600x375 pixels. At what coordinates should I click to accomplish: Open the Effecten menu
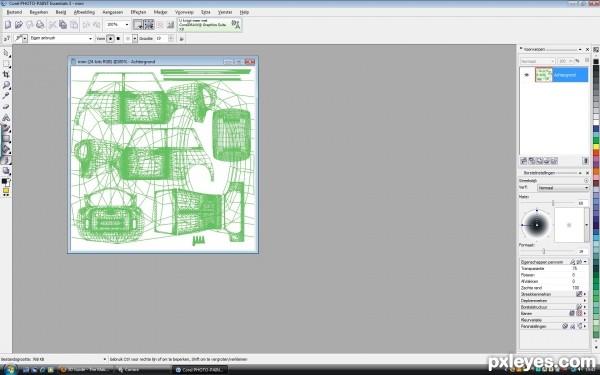(x=138, y=12)
